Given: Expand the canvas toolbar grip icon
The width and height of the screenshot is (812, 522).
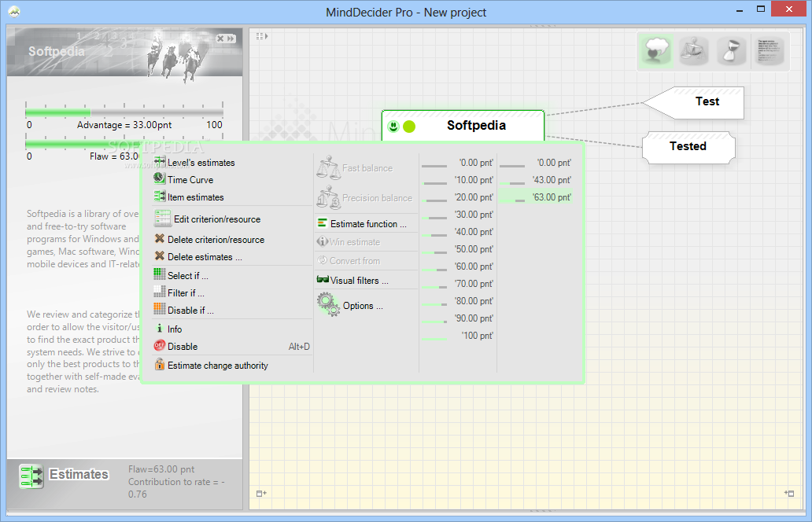Looking at the screenshot, I should (261, 36).
